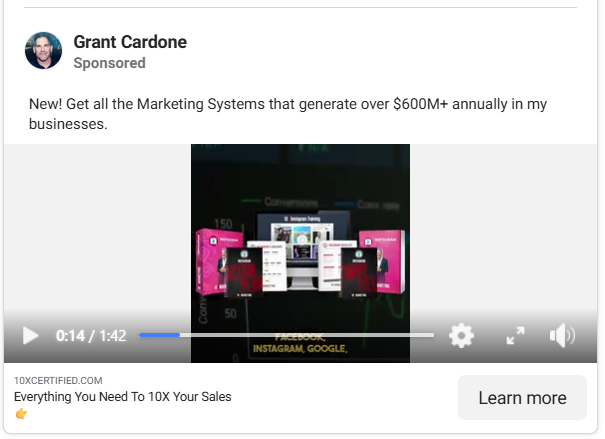Open video settings gear
Screen dimensions: 605x439
tap(461, 336)
